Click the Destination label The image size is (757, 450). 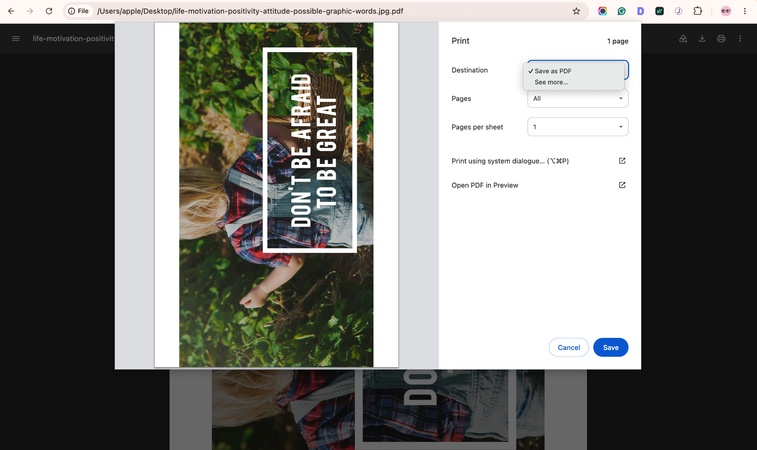(469, 70)
